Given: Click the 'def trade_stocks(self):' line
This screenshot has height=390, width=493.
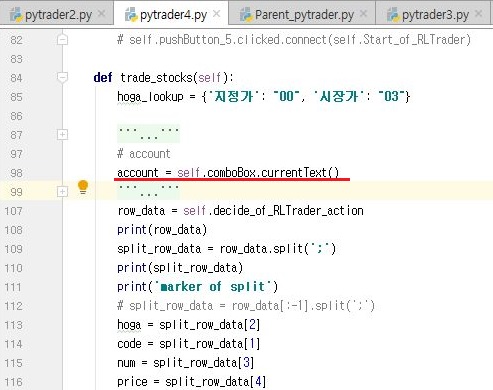Looking at the screenshot, I should (164, 78).
